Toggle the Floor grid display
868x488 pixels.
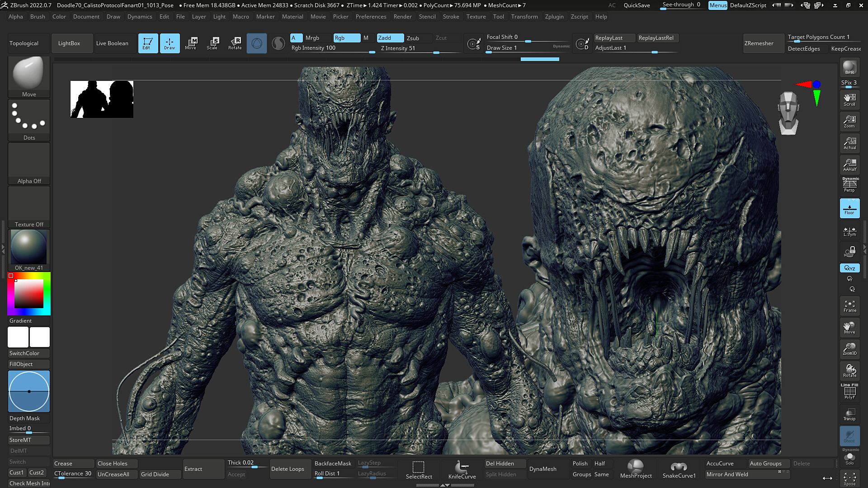point(849,208)
